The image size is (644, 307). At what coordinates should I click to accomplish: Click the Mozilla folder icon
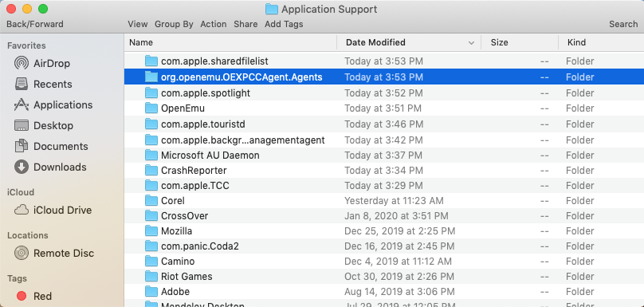click(x=151, y=231)
